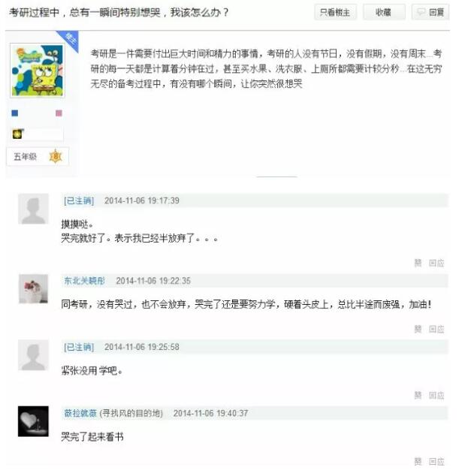Click 回应 under 东北关晓彤's comment
The height and width of the screenshot is (476, 462).
coord(436,329)
